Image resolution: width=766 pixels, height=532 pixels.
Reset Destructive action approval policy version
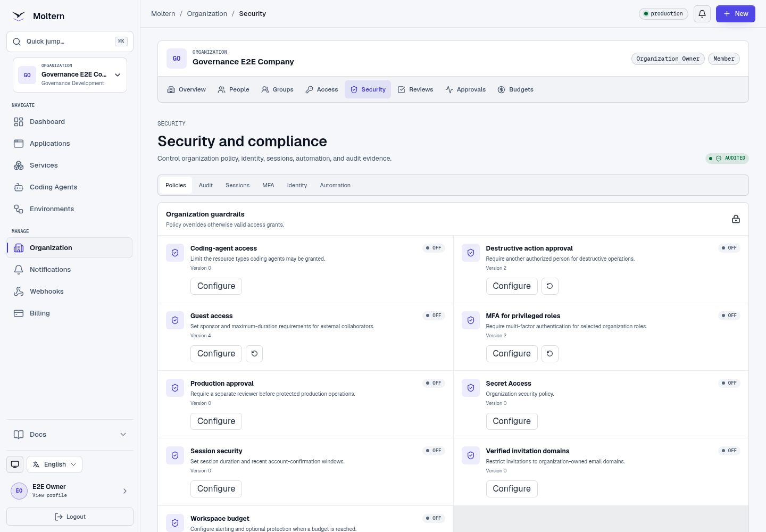(549, 286)
